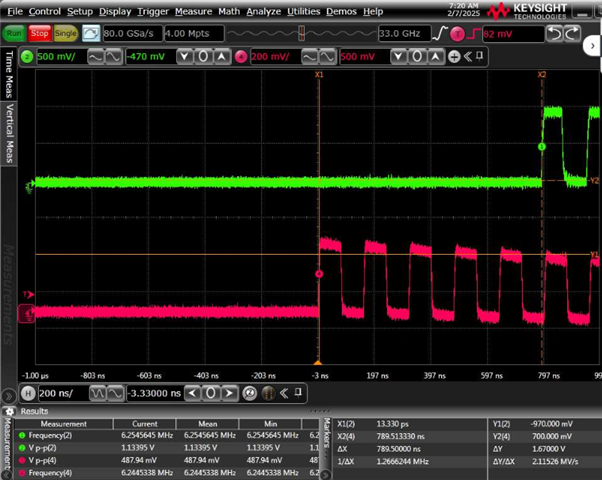Click the -3.33000 ns horizontal position field
This screenshot has height=480, width=602.
[154, 393]
